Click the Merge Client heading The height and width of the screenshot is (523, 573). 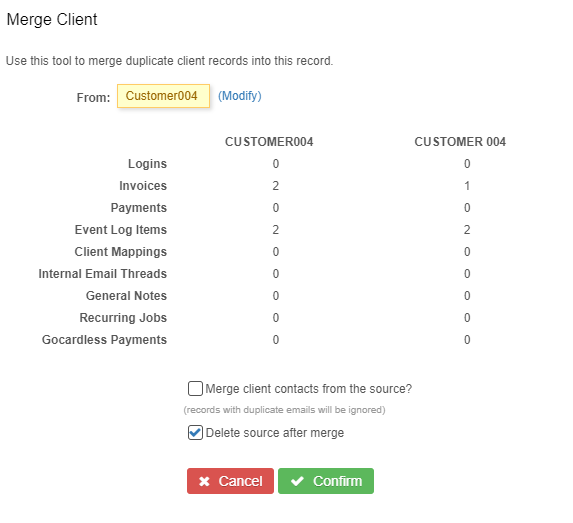(x=52, y=19)
